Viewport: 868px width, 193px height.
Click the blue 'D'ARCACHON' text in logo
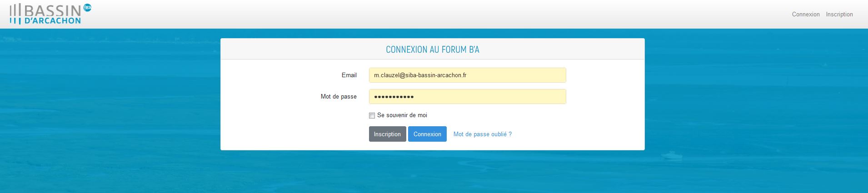coord(52,20)
